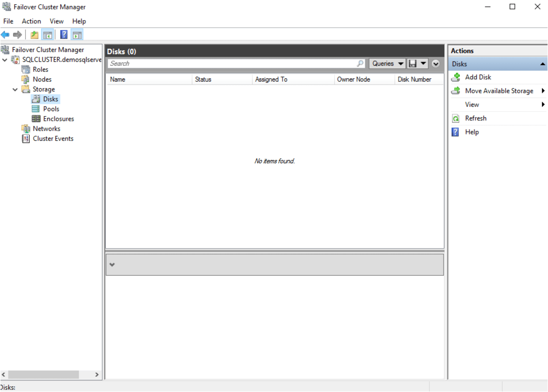The width and height of the screenshot is (548, 392).
Task: Toggle the console tree pane icon
Action: coord(47,34)
